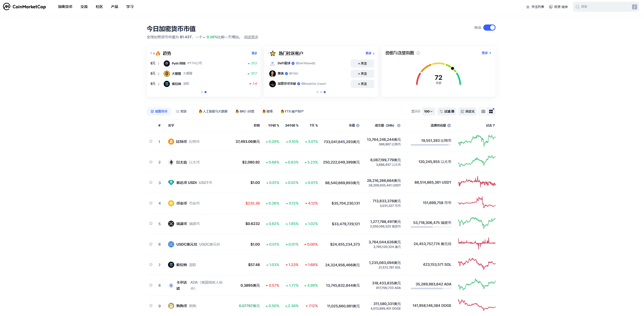The width and height of the screenshot is (644, 316).
Task: Click the USDC logo in row 6
Action: (171, 244)
